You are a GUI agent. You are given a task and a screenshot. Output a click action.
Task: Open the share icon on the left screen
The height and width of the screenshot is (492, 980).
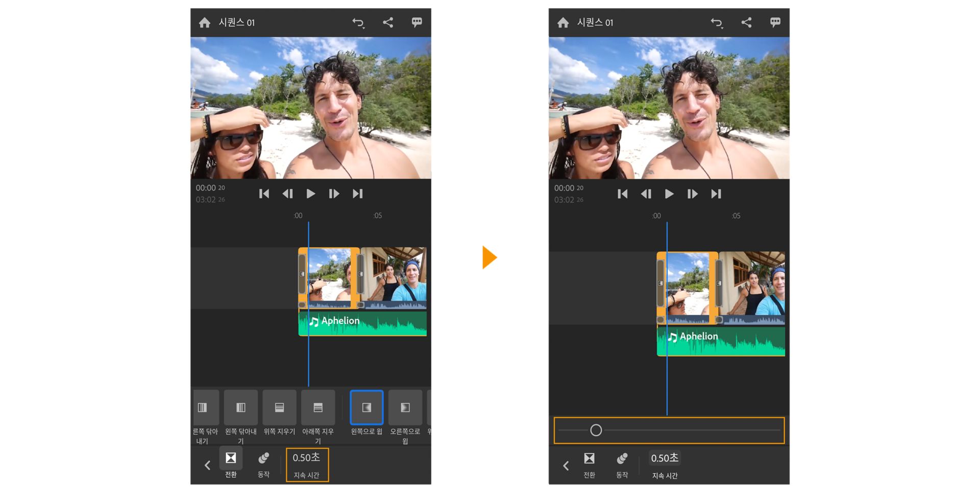click(x=388, y=22)
